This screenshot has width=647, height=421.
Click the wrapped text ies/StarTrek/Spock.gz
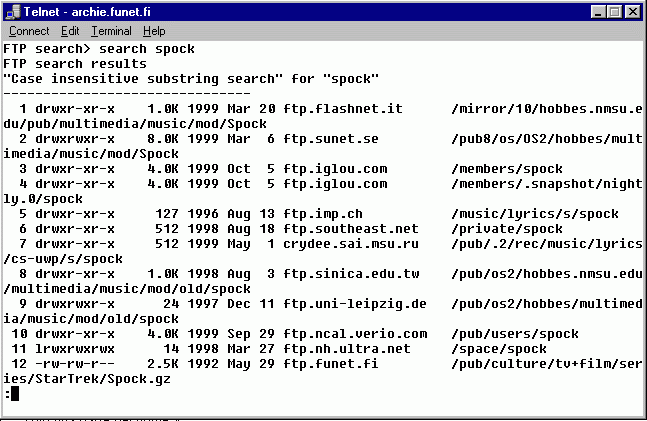[87, 379]
